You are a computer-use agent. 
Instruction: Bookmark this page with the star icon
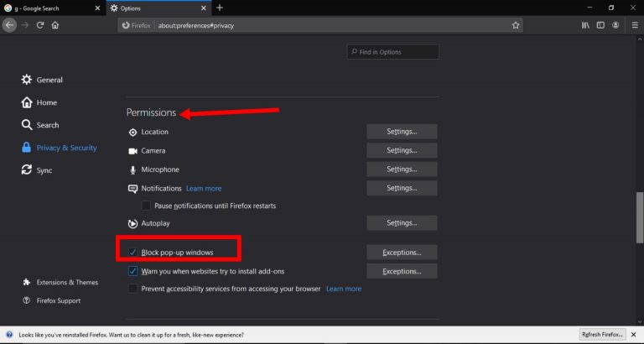point(516,25)
